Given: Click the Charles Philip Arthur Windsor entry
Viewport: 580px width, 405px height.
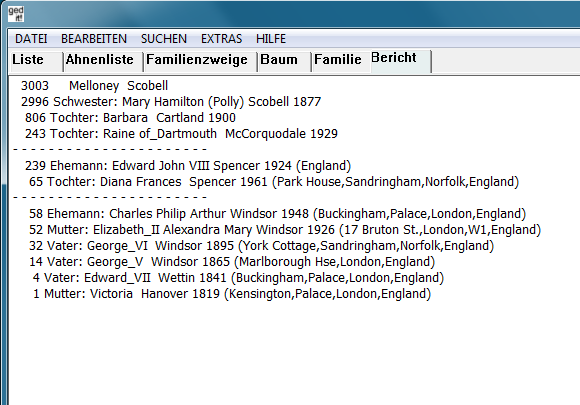Looking at the screenshot, I should point(277,214).
